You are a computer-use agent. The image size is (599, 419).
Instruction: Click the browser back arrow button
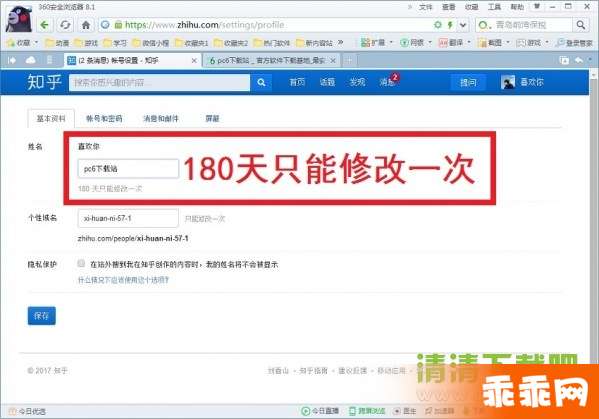click(45, 25)
